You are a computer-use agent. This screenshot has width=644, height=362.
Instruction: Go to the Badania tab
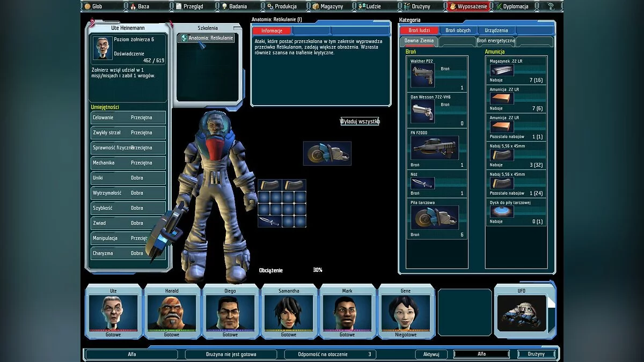(240, 6)
